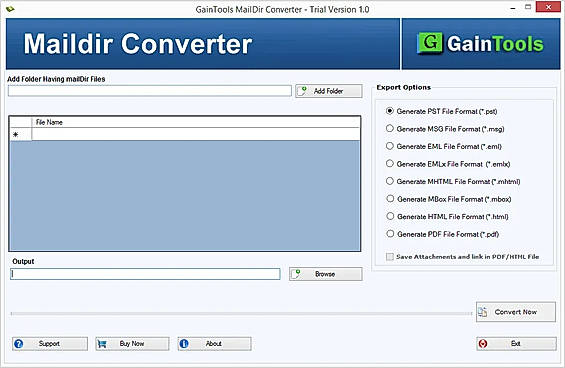Click the shopping cart Buy Now icon
565x368 pixels.
[102, 344]
